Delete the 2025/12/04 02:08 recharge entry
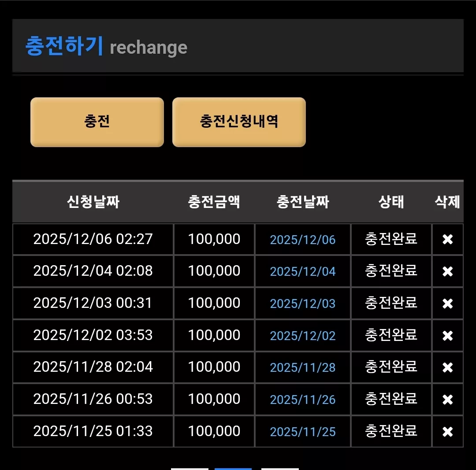 coord(447,271)
